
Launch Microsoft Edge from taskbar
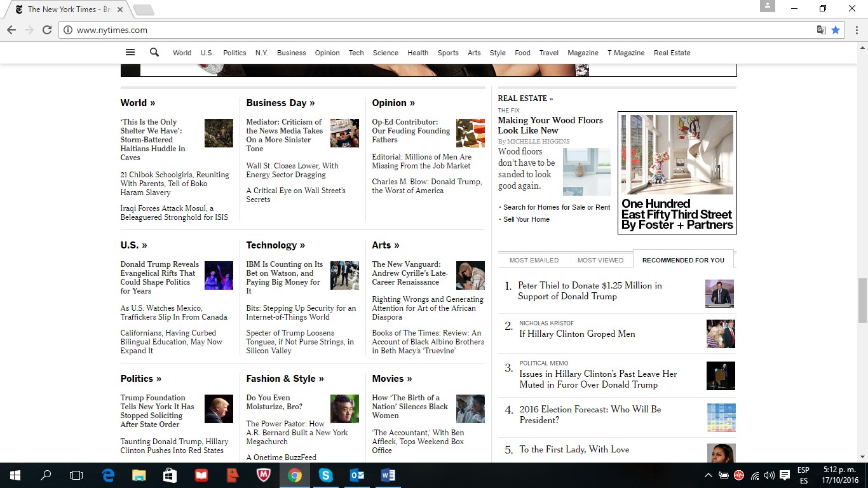(108, 475)
